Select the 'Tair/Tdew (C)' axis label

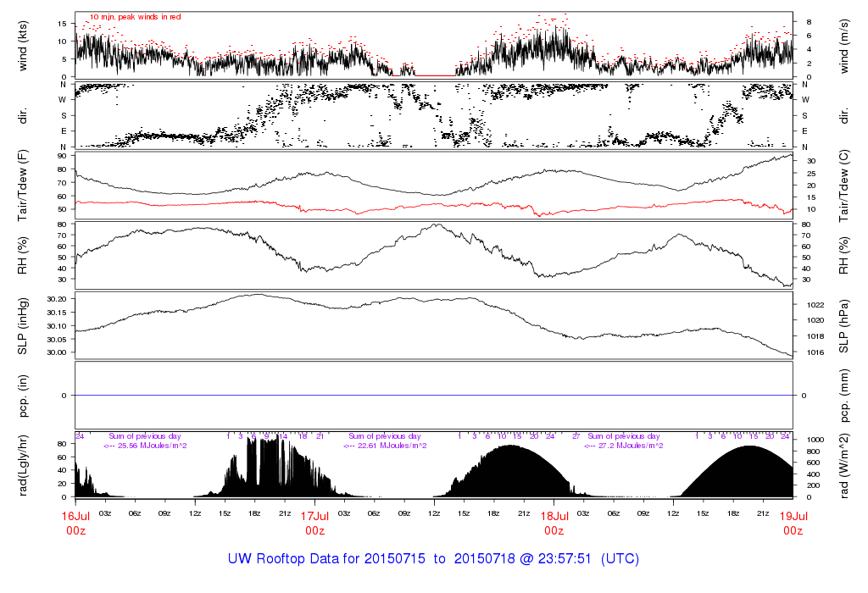tap(844, 184)
